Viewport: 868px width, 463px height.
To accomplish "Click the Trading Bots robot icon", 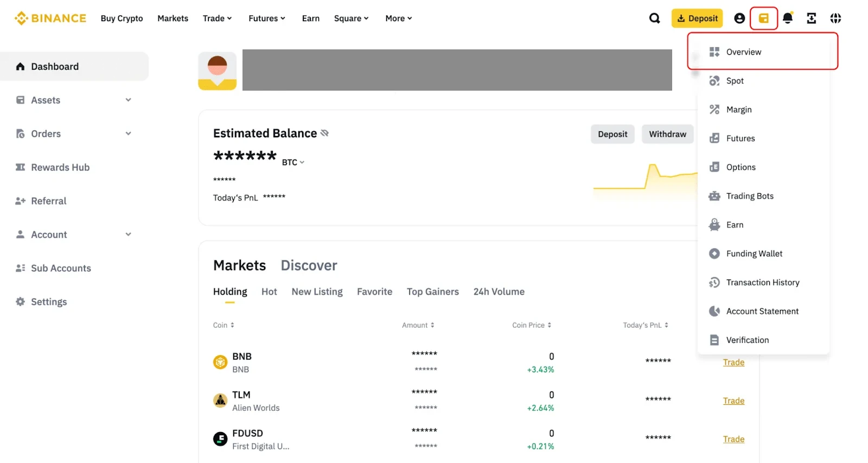I will 714,196.
